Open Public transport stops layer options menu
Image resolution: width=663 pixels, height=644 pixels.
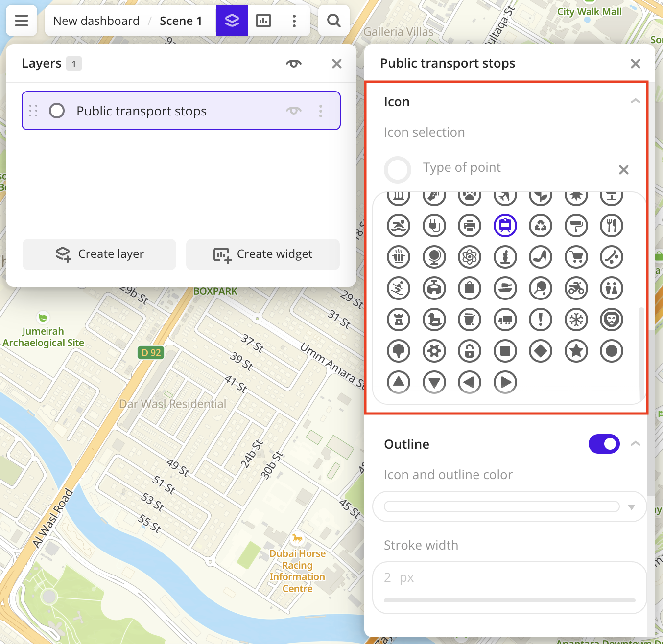321,111
